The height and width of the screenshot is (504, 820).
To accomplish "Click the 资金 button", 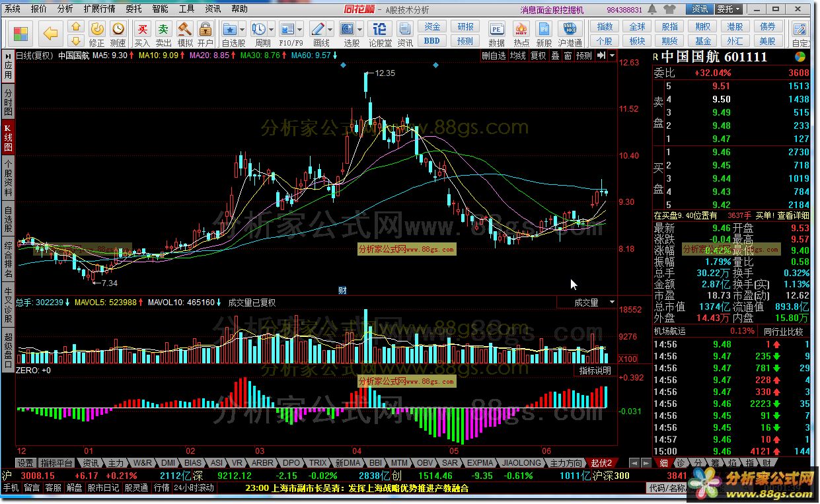I will click(x=432, y=26).
